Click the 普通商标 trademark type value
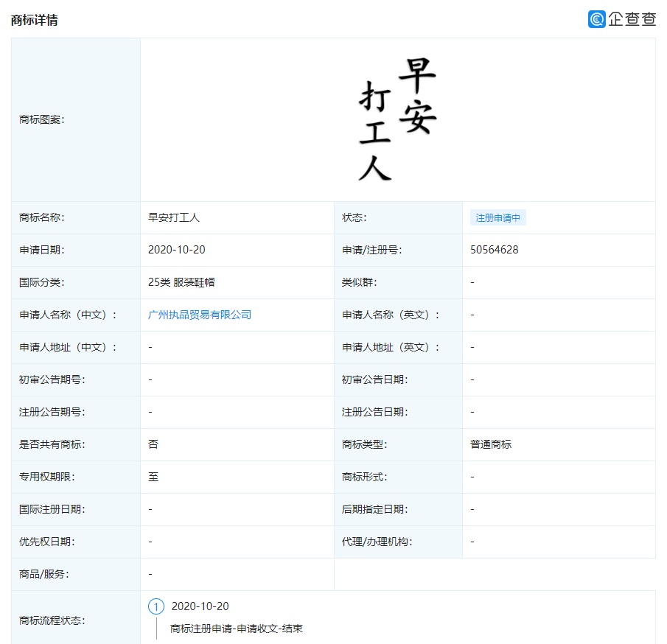This screenshot has width=667, height=644. point(486,444)
